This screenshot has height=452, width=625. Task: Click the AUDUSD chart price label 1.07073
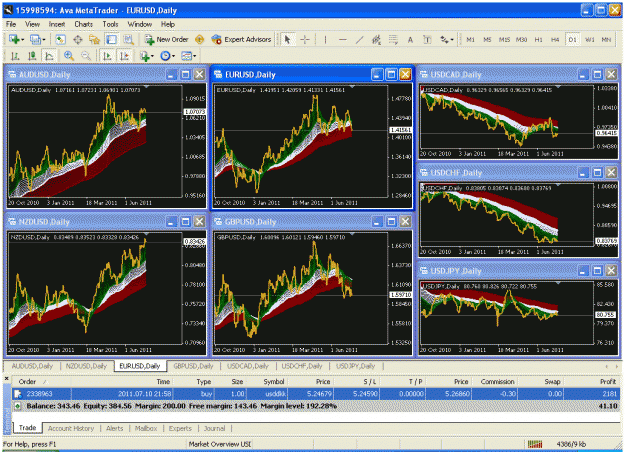195,112
